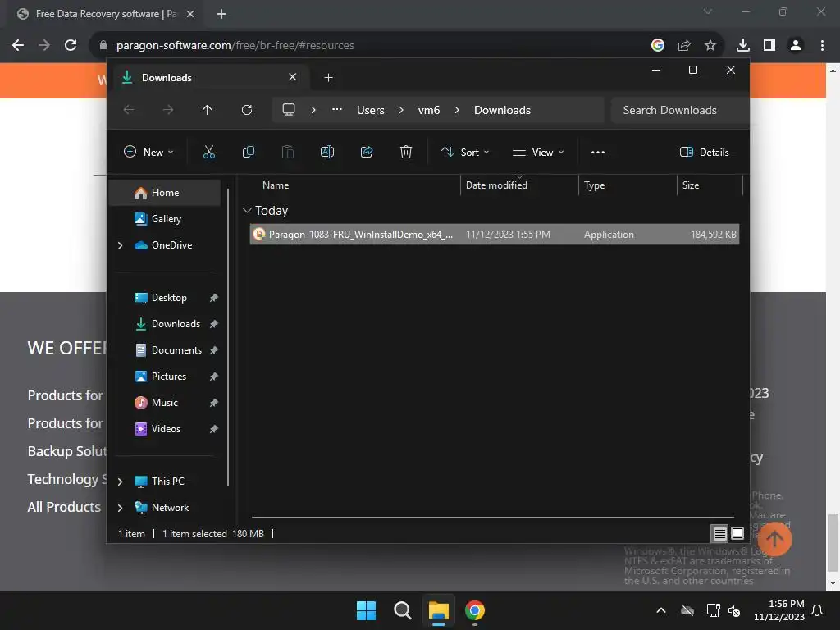Open Pictures in navigation pane
Viewport: 840px width, 630px height.
pos(164,376)
